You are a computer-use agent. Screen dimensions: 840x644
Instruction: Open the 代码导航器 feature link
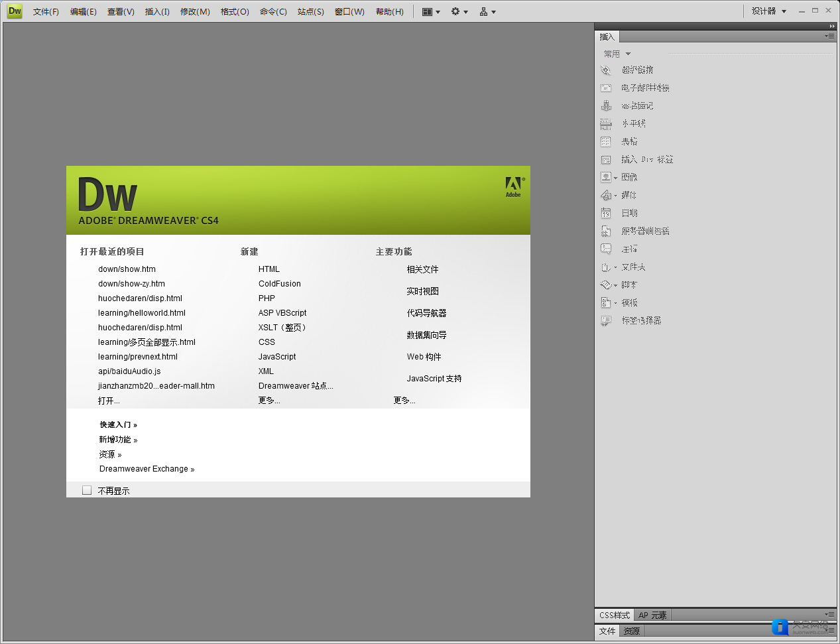[427, 313]
